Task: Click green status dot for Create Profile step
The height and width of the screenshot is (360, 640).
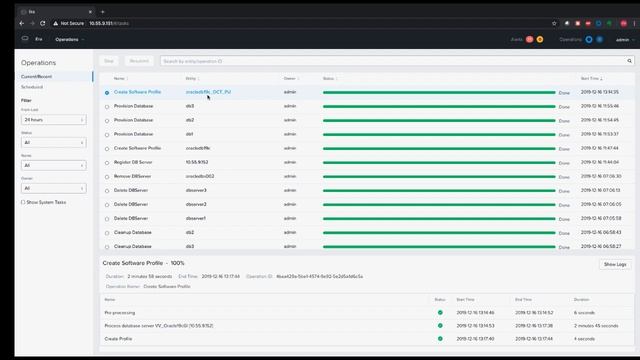Action: [440, 339]
